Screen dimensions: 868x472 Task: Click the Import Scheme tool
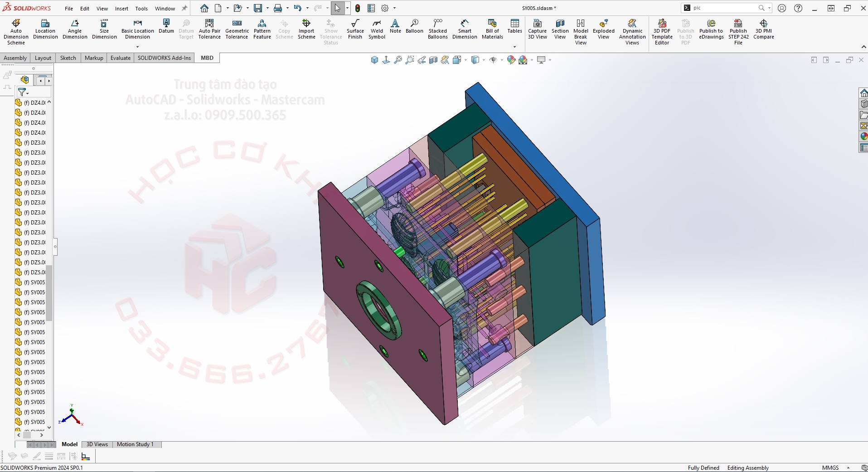point(306,29)
